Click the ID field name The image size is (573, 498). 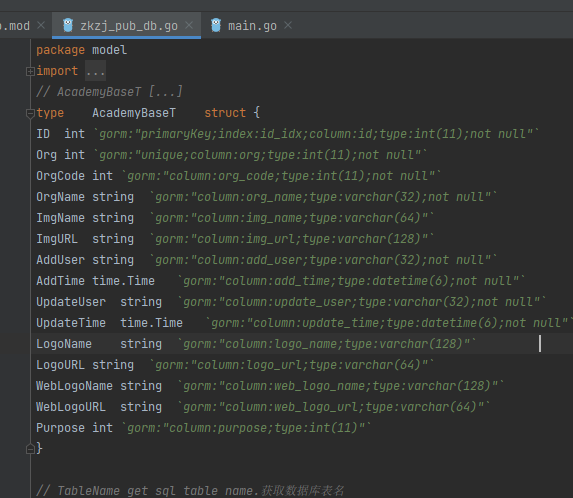point(43,134)
